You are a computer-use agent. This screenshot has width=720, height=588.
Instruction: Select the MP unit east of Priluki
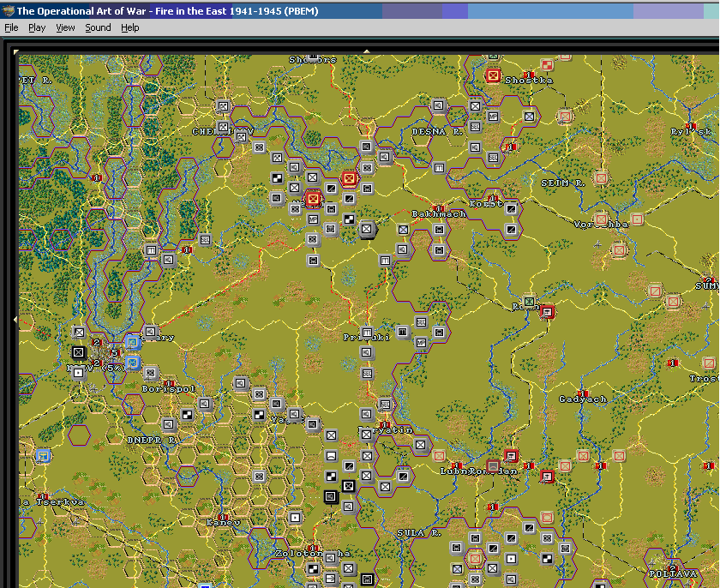pos(421,342)
